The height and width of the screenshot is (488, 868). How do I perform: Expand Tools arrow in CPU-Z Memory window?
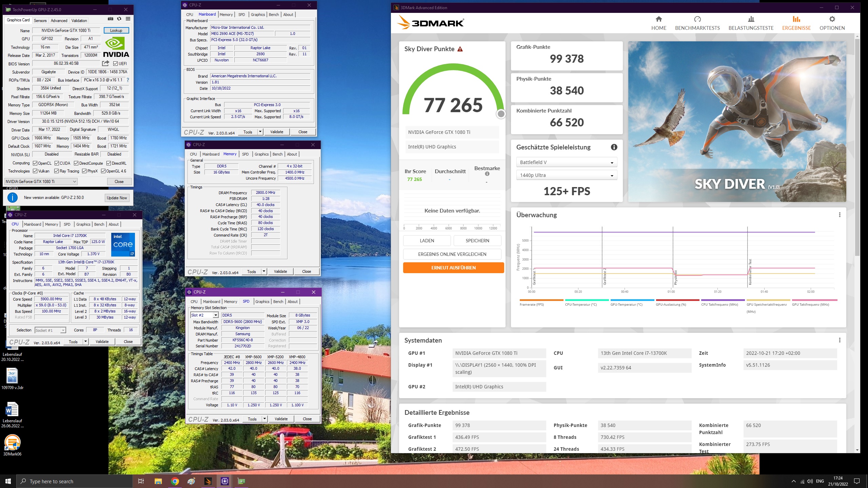[x=264, y=271]
